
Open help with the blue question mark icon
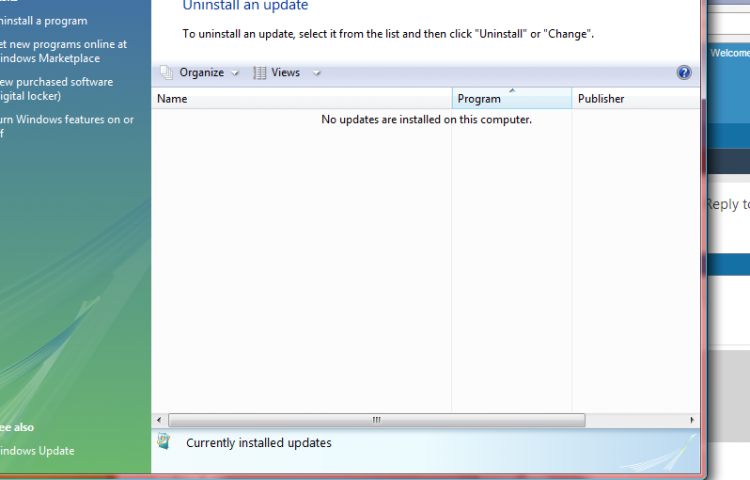click(x=684, y=73)
